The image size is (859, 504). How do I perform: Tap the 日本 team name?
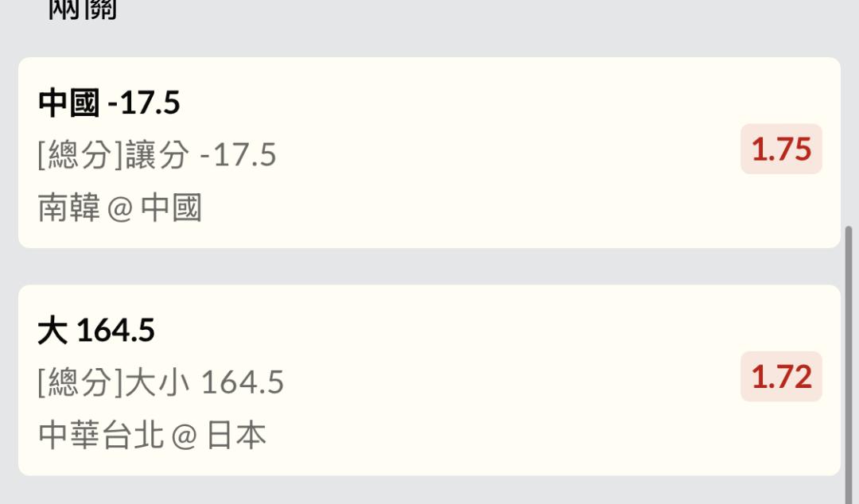(x=236, y=436)
